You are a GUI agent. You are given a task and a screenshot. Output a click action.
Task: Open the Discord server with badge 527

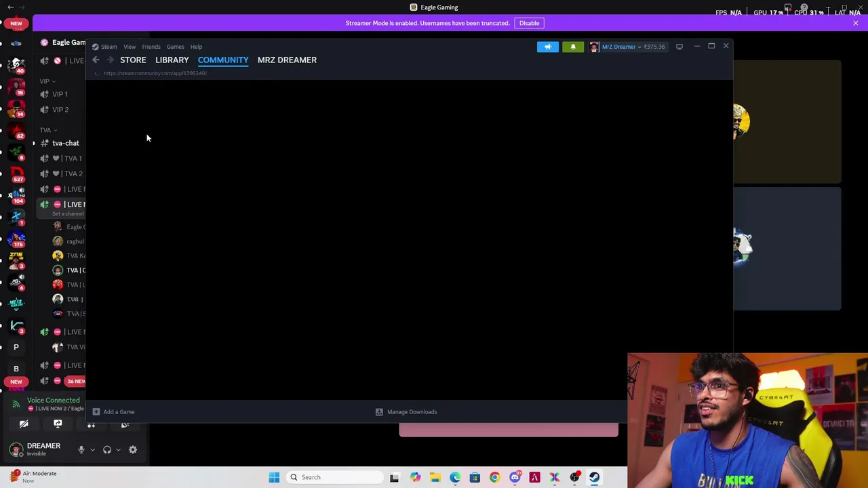coord(16,174)
